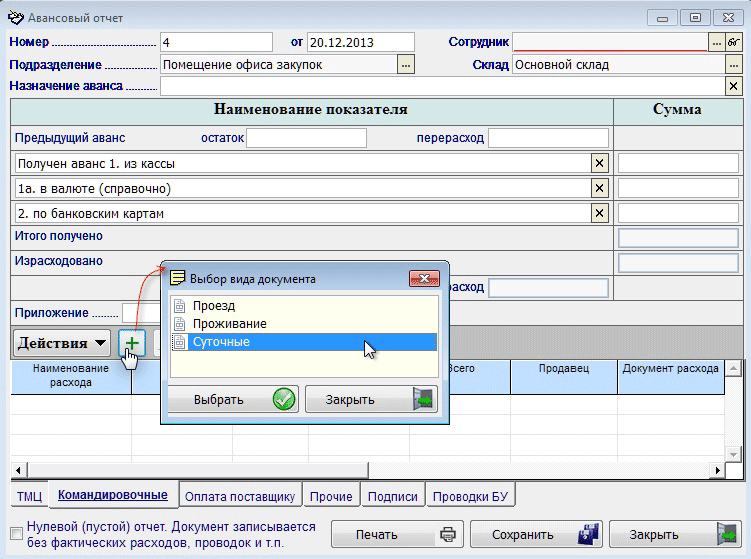Select the Командировочные tab
Viewport: 751px width, 559px height.
[113, 495]
